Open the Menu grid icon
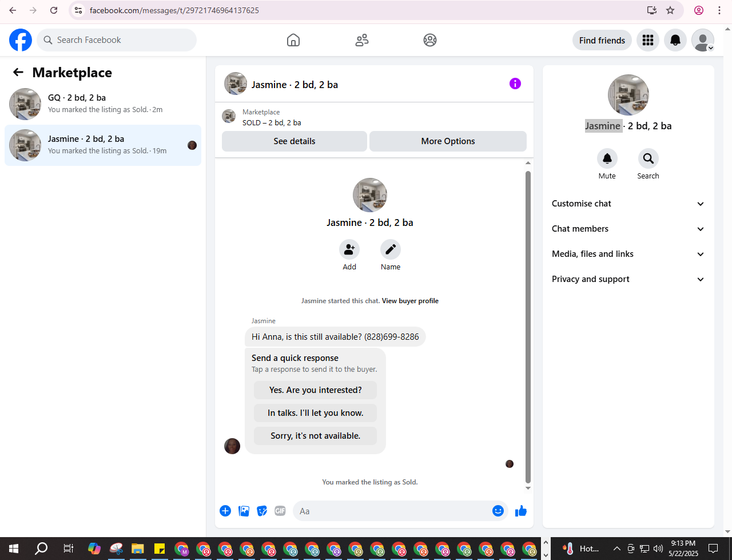 point(648,40)
